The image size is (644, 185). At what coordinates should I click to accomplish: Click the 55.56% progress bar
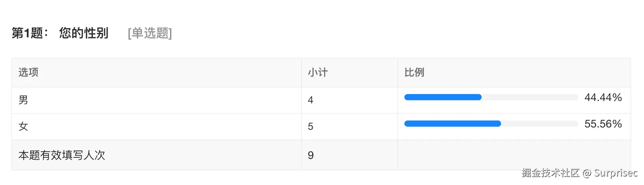[x=453, y=124]
